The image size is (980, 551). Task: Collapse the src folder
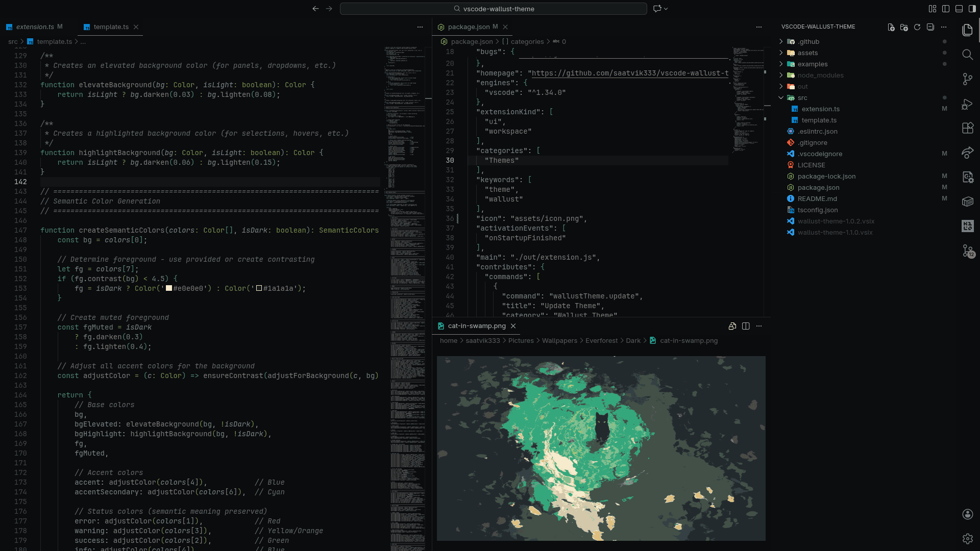coord(781,97)
